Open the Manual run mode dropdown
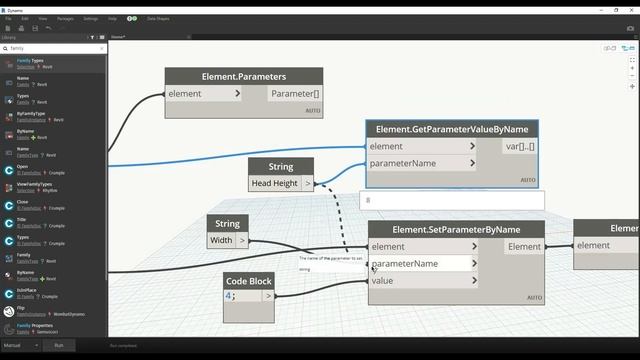Image resolution: width=640 pixels, height=360 pixels. coord(20,345)
